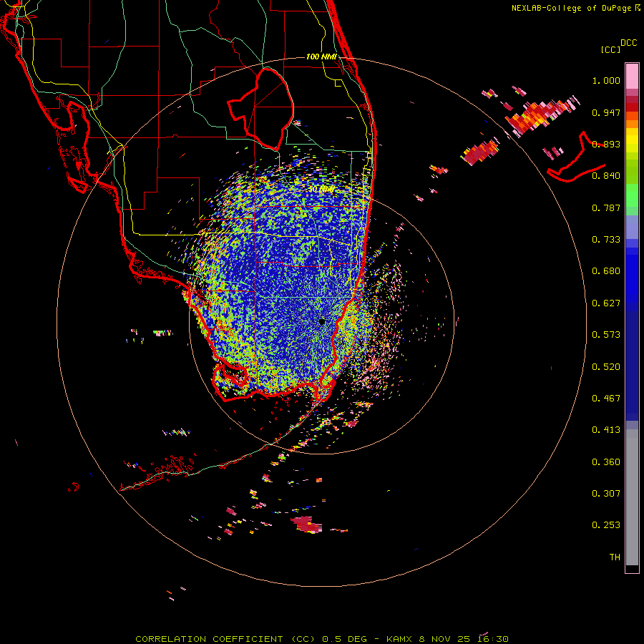The width and height of the screenshot is (644, 644).
Task: Select the 0.840 legend value
Action: tap(606, 176)
